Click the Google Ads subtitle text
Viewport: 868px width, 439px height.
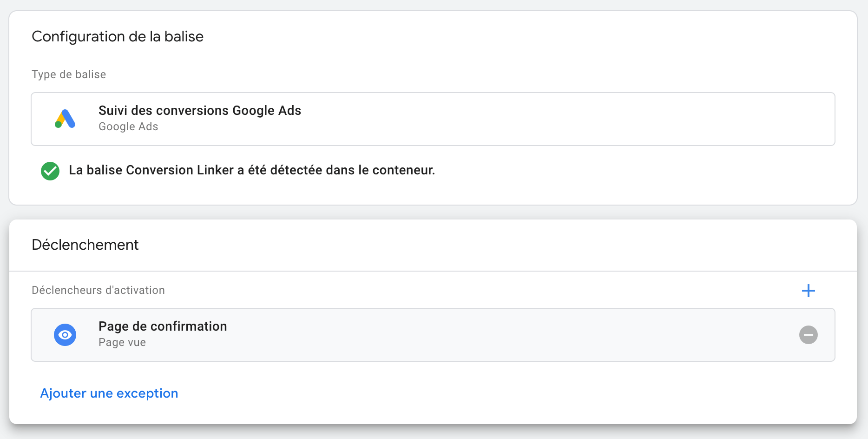[128, 126]
